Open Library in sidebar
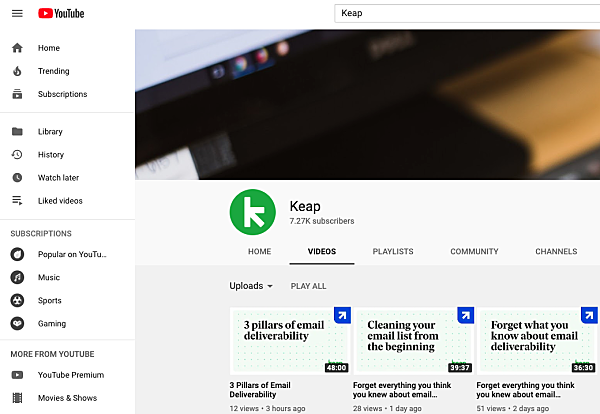Screen dimensions: 600x414 [50, 132]
